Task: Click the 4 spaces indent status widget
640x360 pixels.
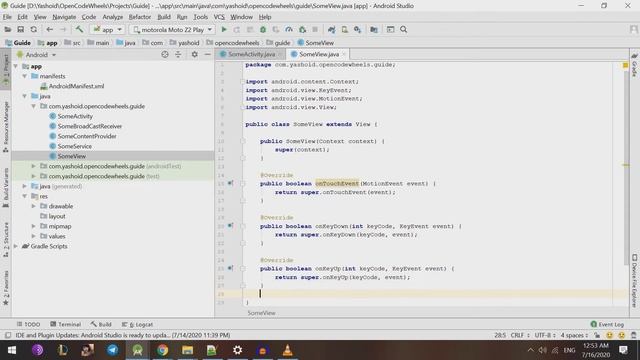Action: (x=574, y=335)
